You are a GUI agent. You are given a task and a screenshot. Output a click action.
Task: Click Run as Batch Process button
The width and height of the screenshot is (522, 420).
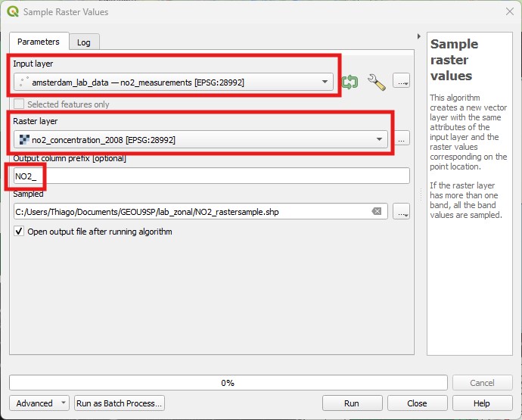[120, 403]
